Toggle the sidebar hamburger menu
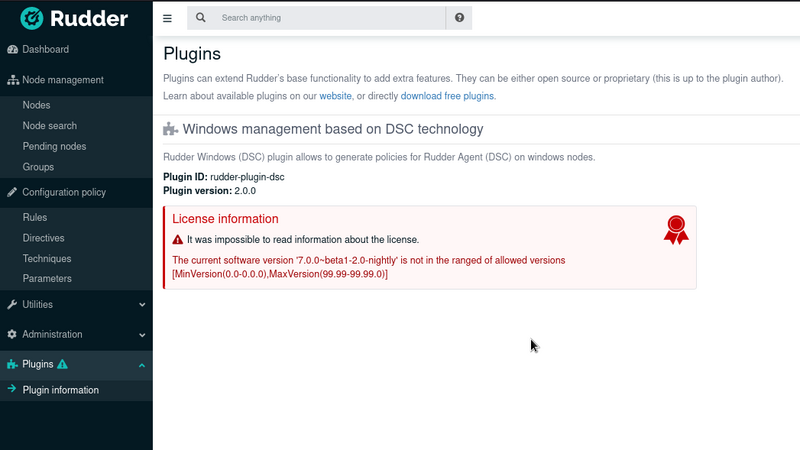Image resolution: width=800 pixels, height=450 pixels. click(x=167, y=18)
